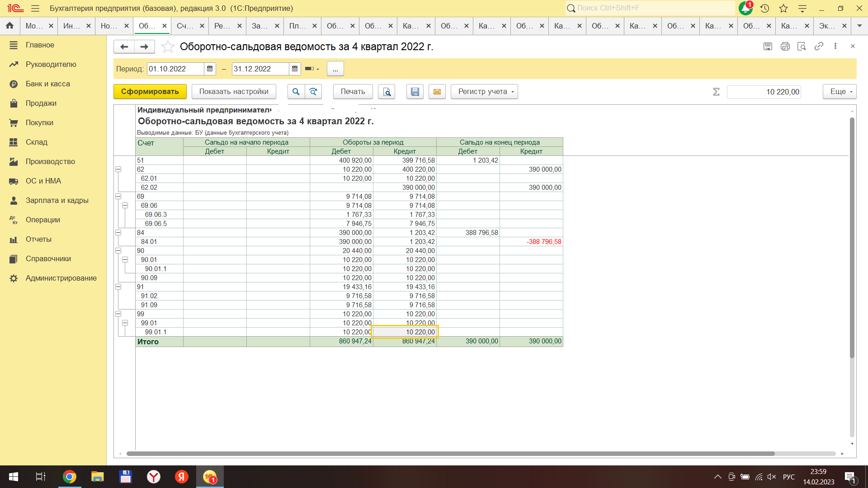Click the Показать настройки button

pos(234,92)
